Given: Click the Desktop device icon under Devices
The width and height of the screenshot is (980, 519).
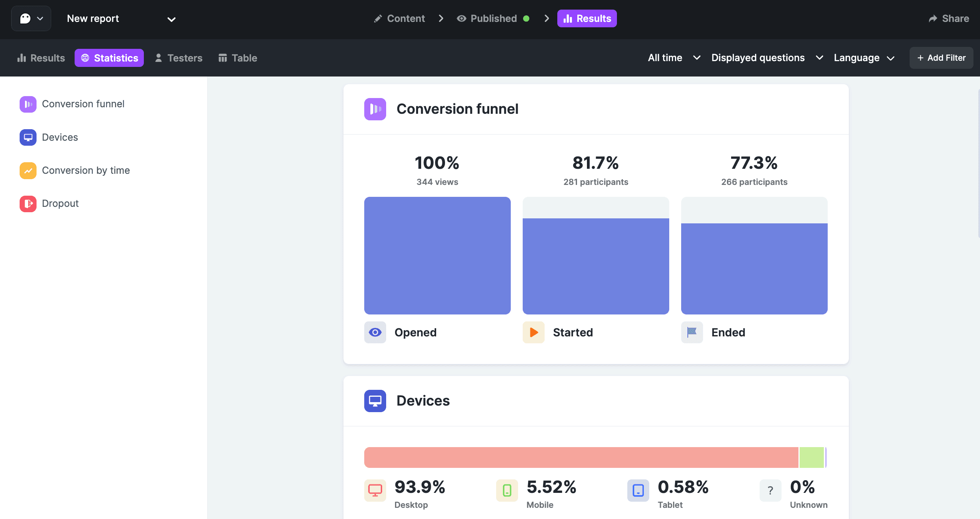Looking at the screenshot, I should (x=375, y=490).
